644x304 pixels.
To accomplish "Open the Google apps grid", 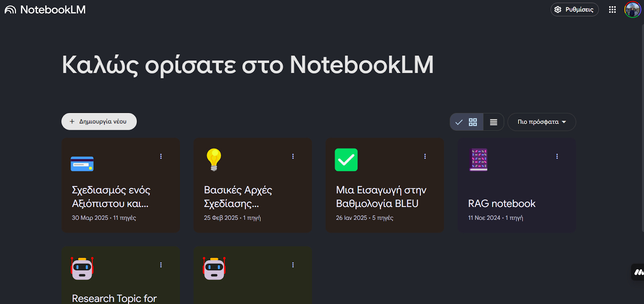I will (x=612, y=10).
